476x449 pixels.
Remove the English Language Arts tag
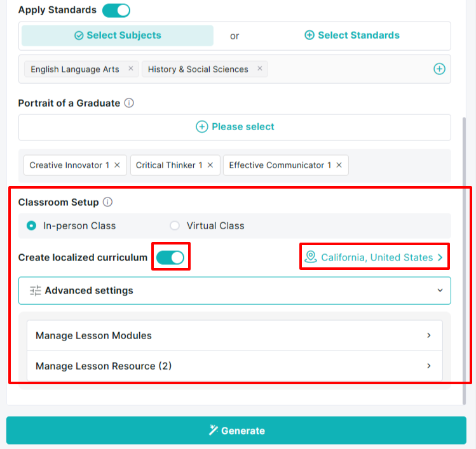[131, 69]
